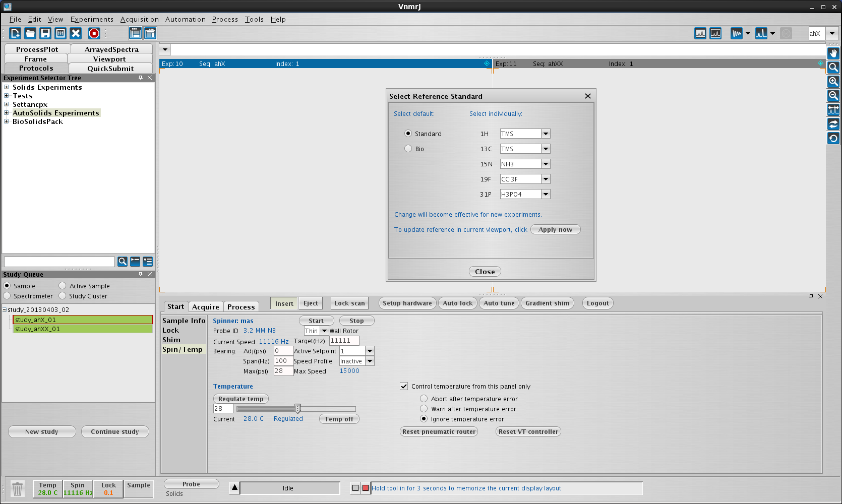Click the Target(Hz) spin speed field
The image size is (842, 504).
(x=343, y=341)
